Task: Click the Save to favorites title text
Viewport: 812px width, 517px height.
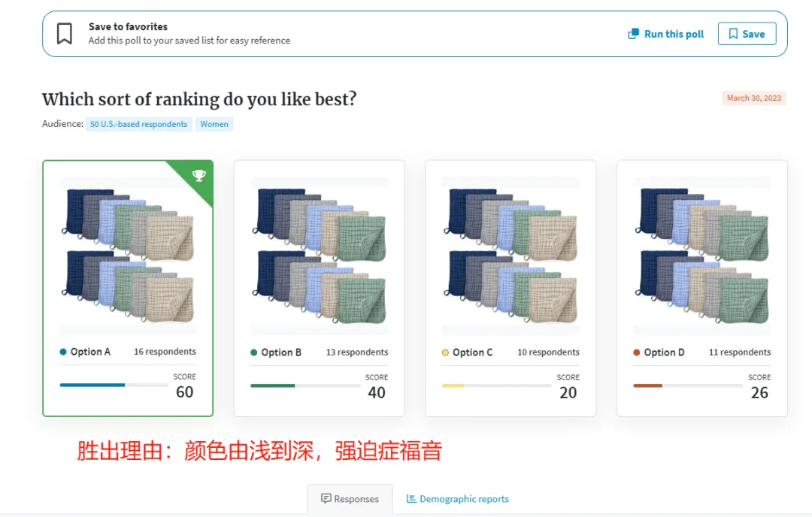Action: (x=128, y=26)
